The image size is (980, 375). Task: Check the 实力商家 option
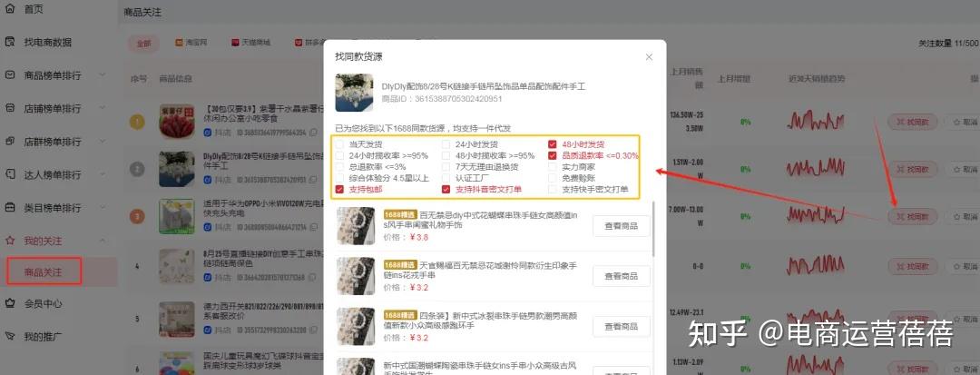point(553,167)
